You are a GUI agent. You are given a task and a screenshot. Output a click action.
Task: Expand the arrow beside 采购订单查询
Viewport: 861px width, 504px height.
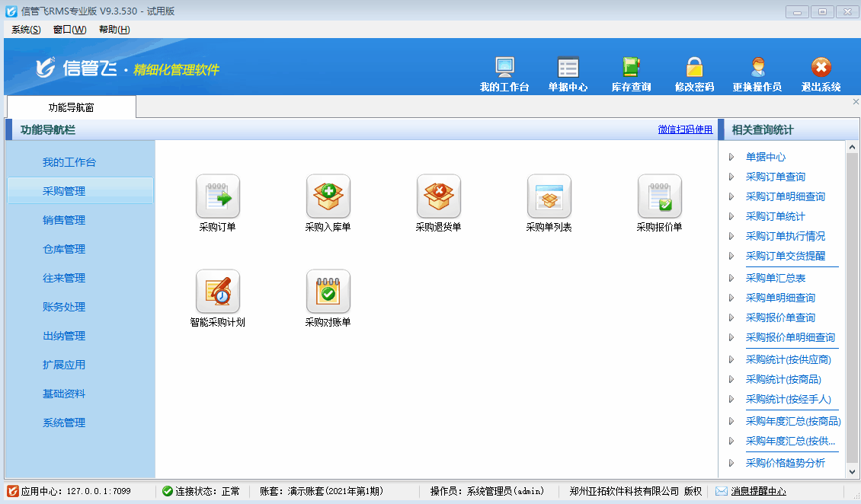pyautogui.click(x=731, y=177)
